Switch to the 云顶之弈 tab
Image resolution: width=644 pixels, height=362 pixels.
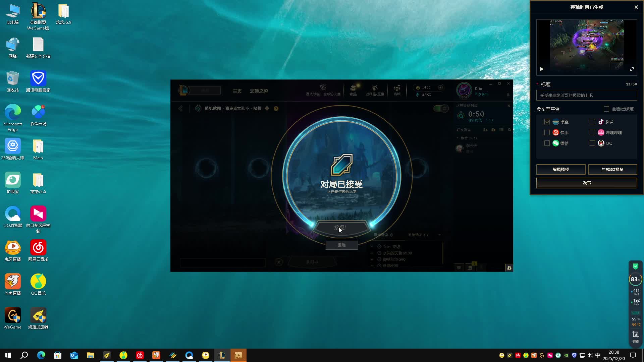(x=259, y=91)
